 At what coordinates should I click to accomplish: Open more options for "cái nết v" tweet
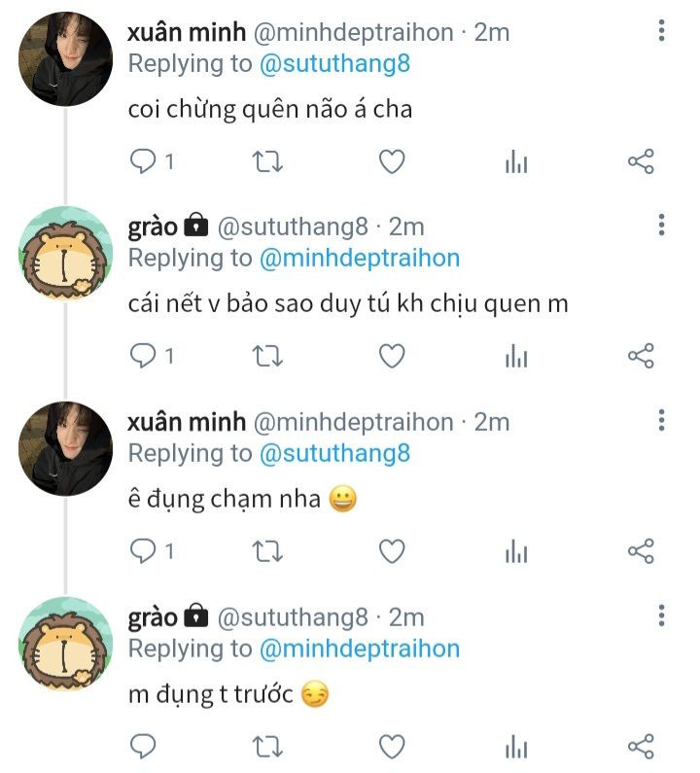click(661, 227)
